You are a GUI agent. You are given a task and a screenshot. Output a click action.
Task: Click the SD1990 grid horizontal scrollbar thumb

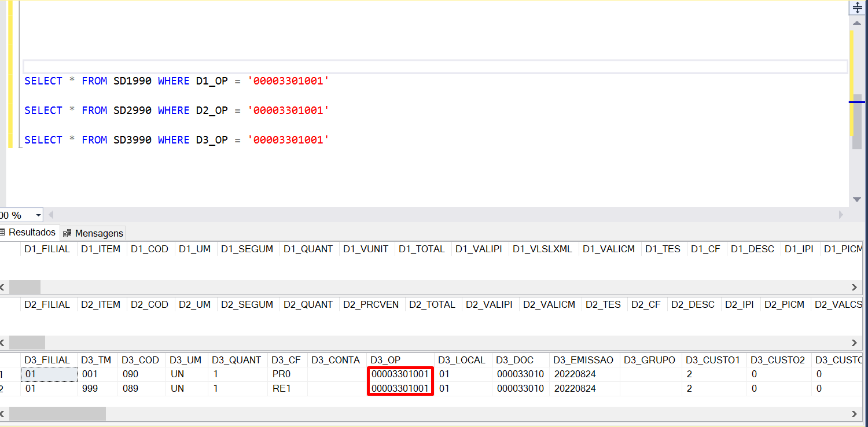(x=25, y=287)
